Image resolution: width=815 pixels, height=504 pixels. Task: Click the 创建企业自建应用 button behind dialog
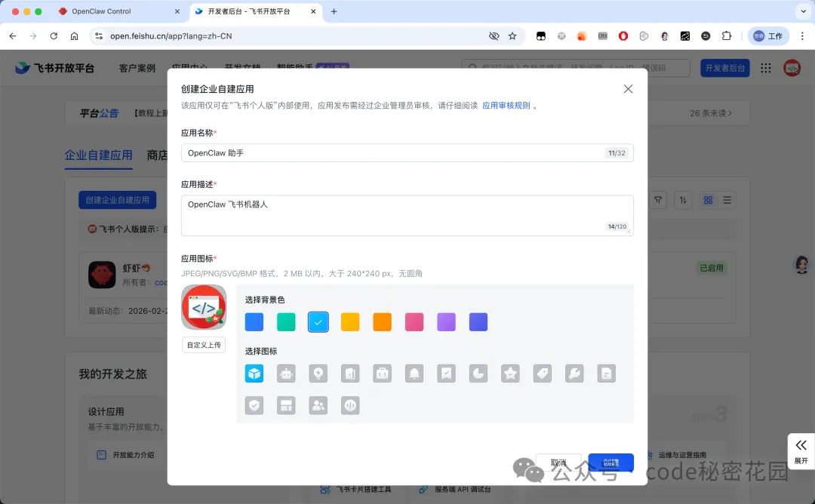click(118, 200)
